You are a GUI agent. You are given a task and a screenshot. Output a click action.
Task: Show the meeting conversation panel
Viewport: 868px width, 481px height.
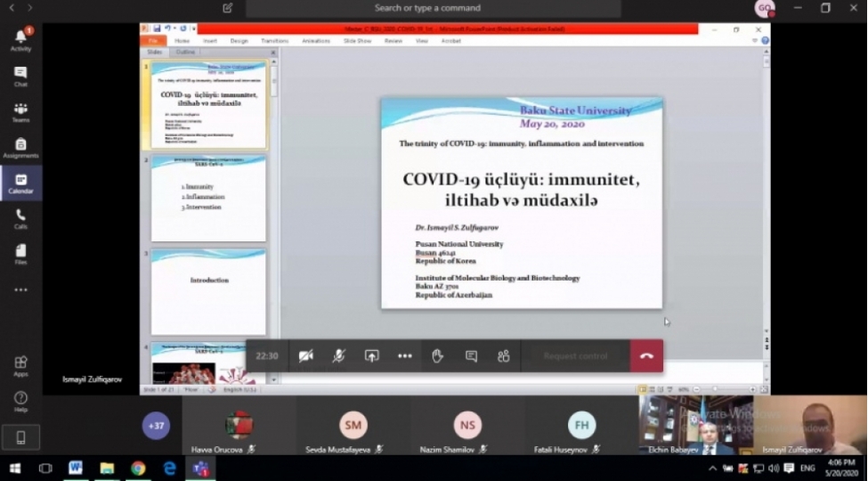pyautogui.click(x=471, y=355)
